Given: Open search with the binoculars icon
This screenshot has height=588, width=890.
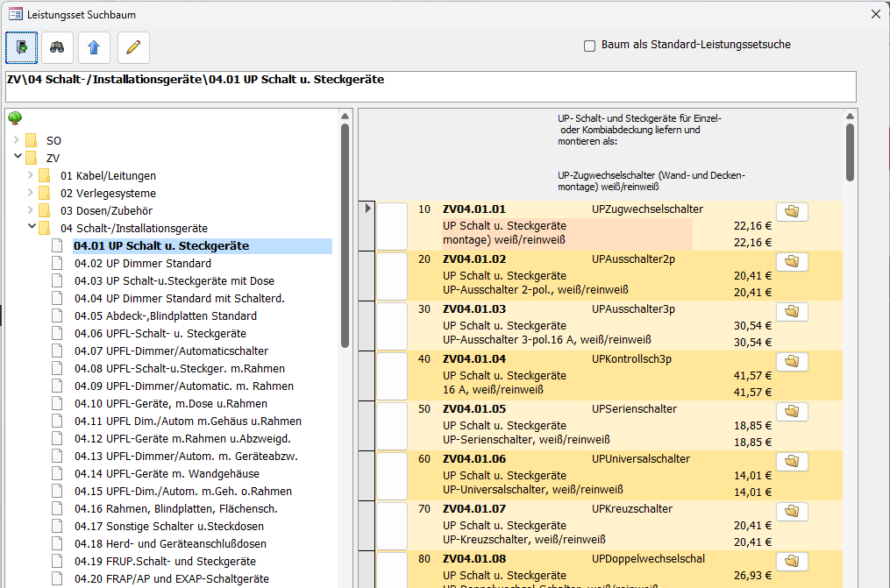Looking at the screenshot, I should [58, 48].
